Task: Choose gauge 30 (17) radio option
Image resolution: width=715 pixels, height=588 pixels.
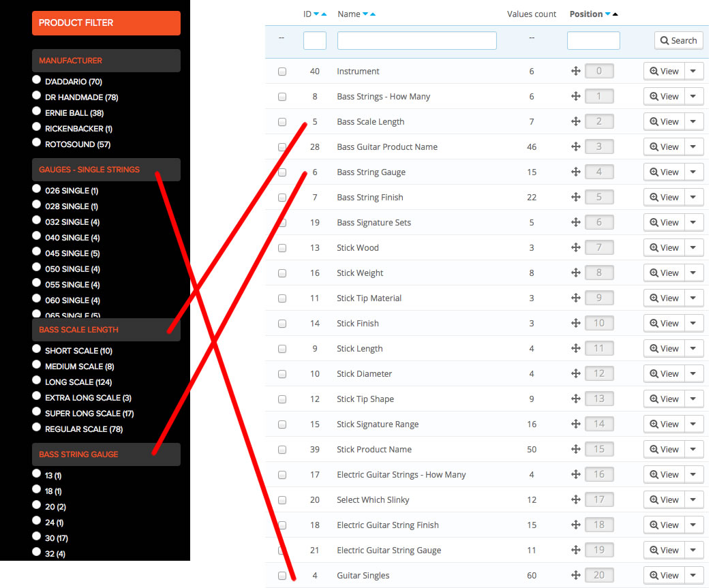Action: click(x=37, y=536)
